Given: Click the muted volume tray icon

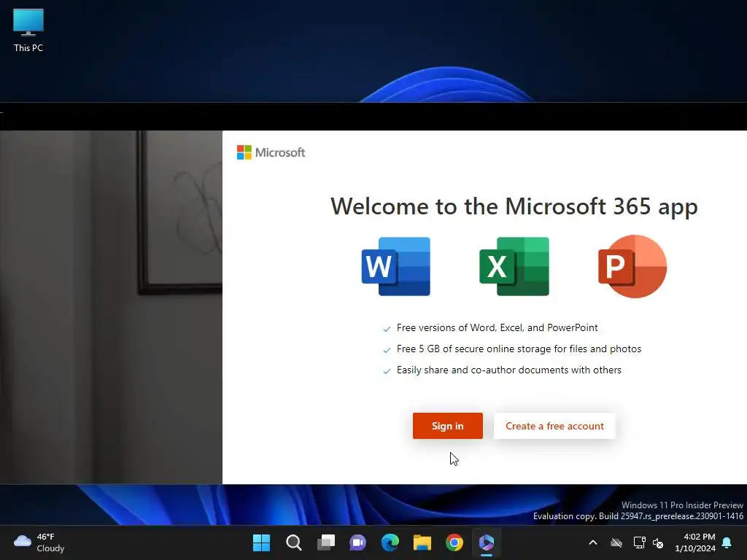Looking at the screenshot, I should pyautogui.click(x=658, y=542).
